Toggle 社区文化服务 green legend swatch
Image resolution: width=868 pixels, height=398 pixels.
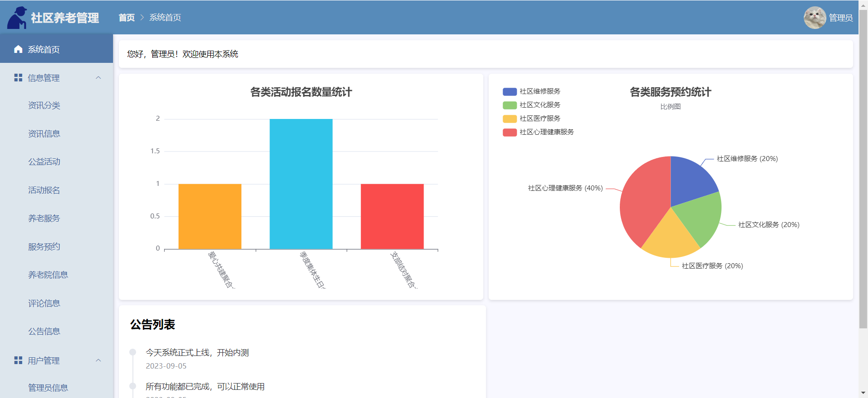[509, 105]
